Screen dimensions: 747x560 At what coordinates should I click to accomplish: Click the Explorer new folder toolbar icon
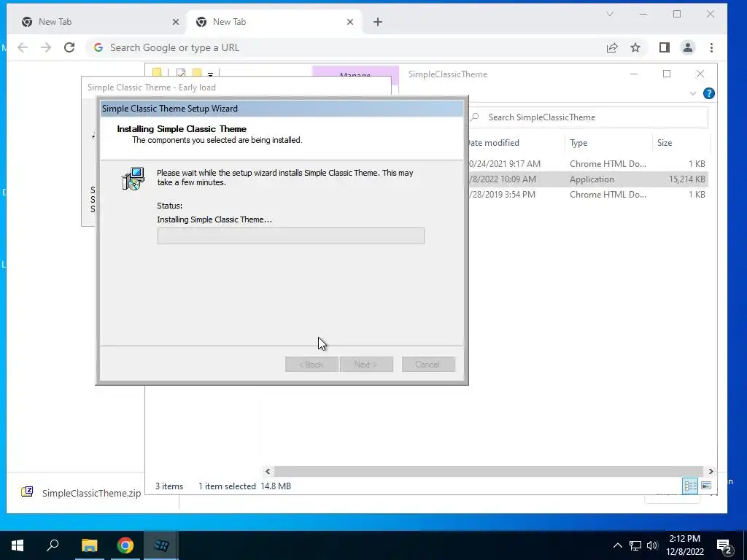pos(196,72)
